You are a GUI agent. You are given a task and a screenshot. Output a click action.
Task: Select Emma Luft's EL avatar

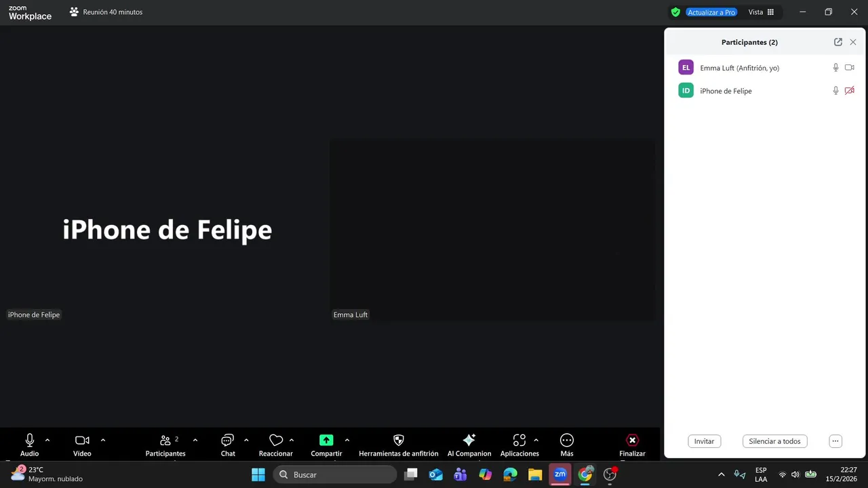(686, 68)
